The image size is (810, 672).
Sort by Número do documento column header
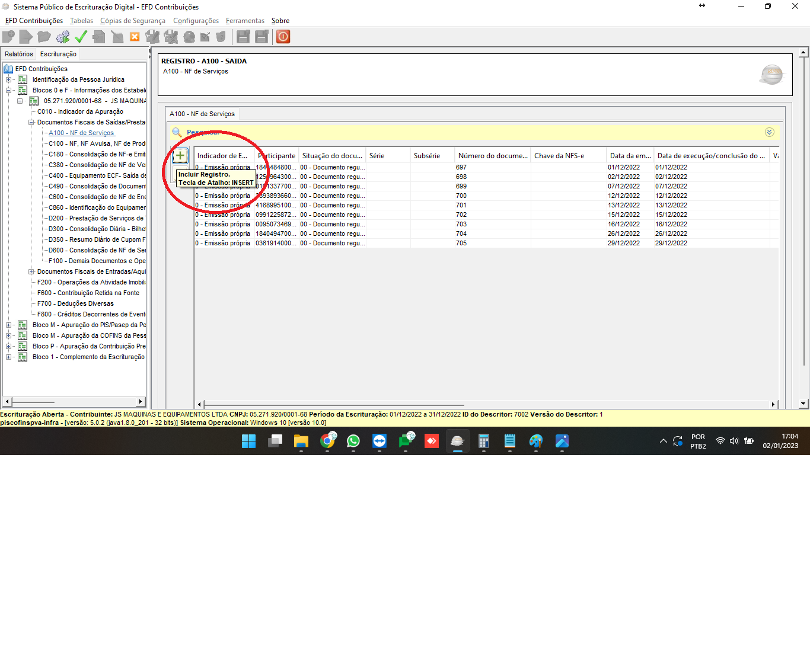(492, 156)
